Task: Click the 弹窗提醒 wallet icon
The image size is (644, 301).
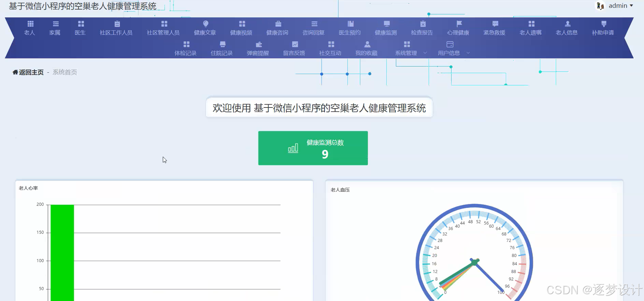Action: (x=259, y=44)
